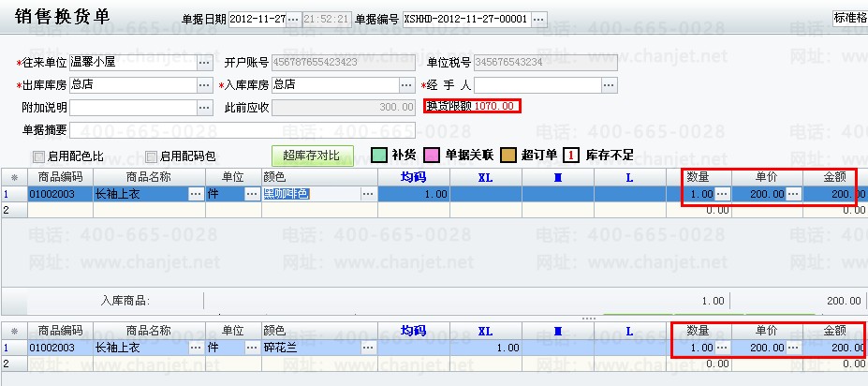Click browse button for 附加说明 field
868x386 pixels.
(x=204, y=108)
